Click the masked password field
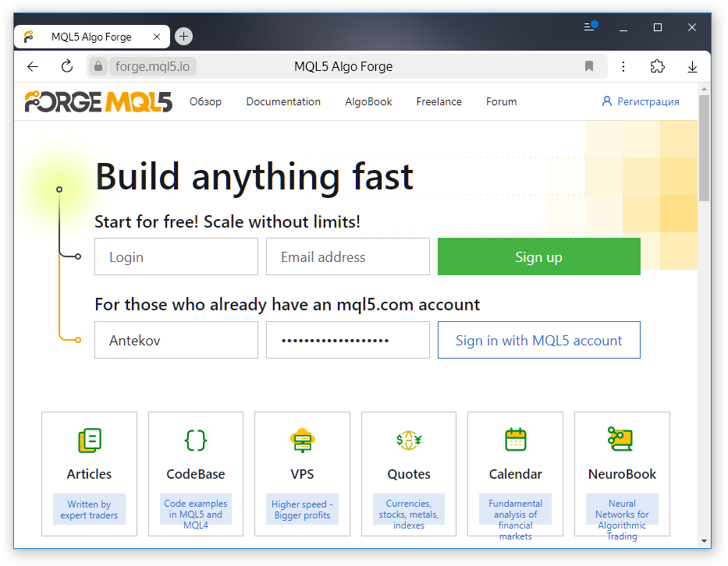Image resolution: width=728 pixels, height=566 pixels. (348, 340)
